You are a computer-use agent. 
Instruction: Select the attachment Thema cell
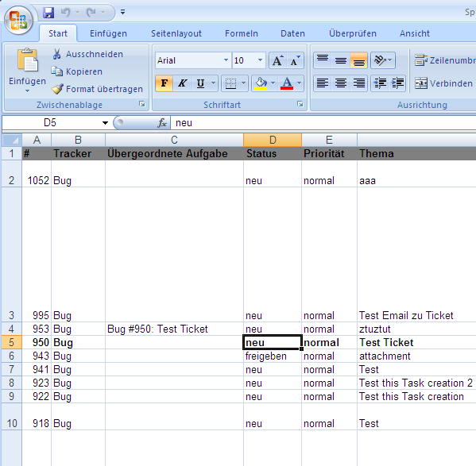(x=416, y=356)
